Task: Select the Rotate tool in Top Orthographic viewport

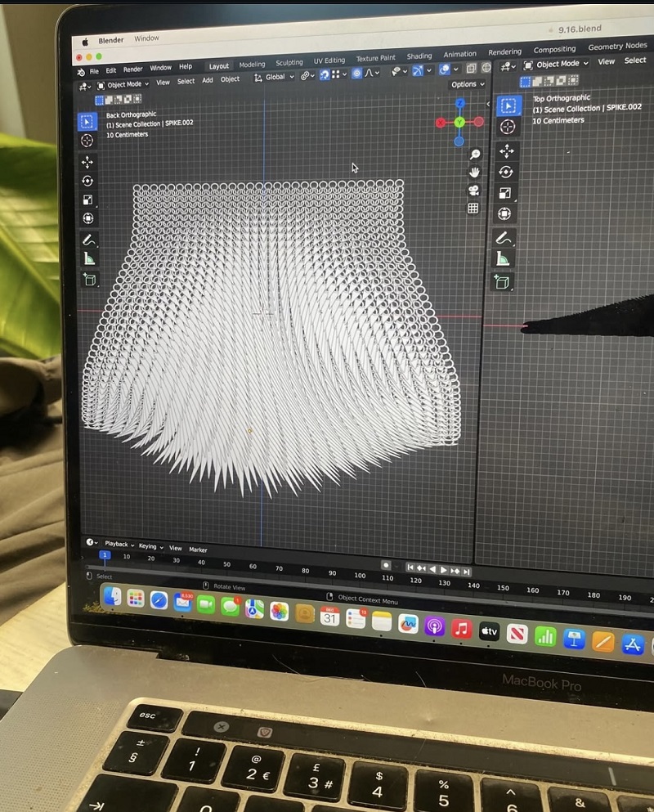Action: [x=506, y=172]
